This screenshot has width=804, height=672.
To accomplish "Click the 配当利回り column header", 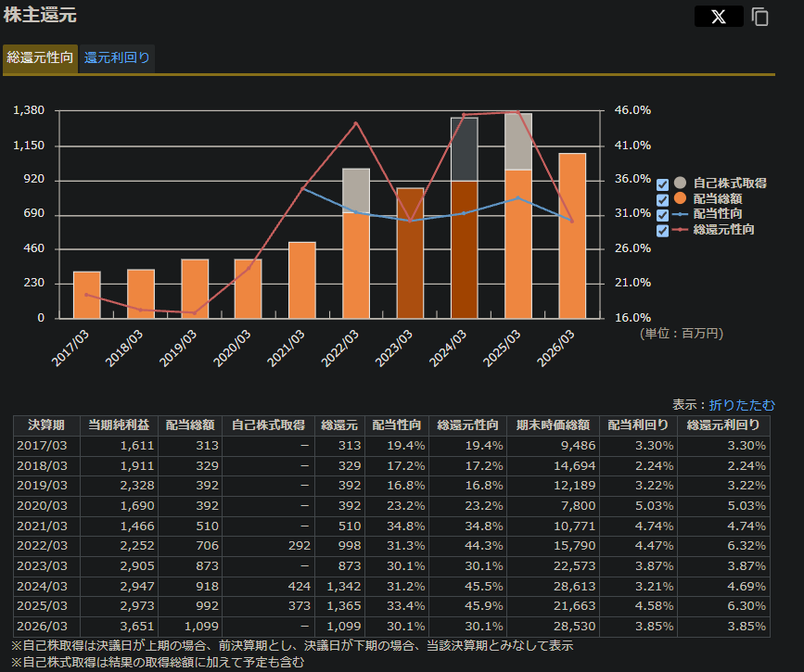I will pyautogui.click(x=638, y=425).
